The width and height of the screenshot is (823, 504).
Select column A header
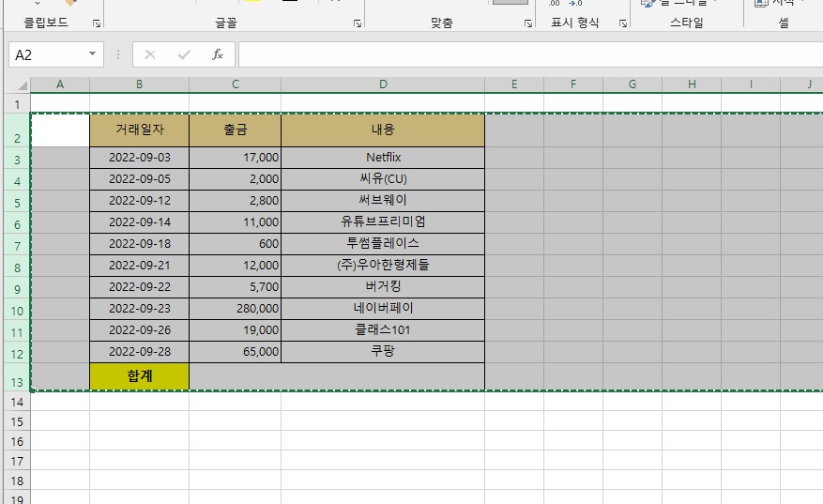(x=60, y=84)
